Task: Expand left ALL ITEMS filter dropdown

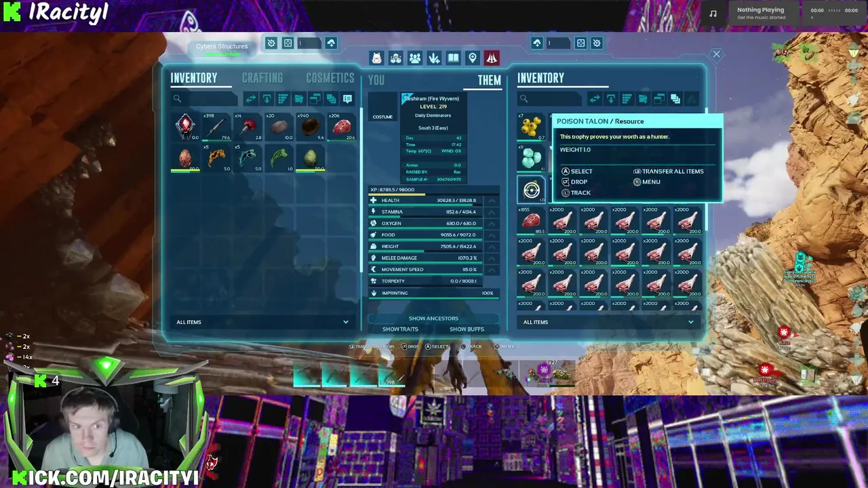Action: click(x=262, y=322)
